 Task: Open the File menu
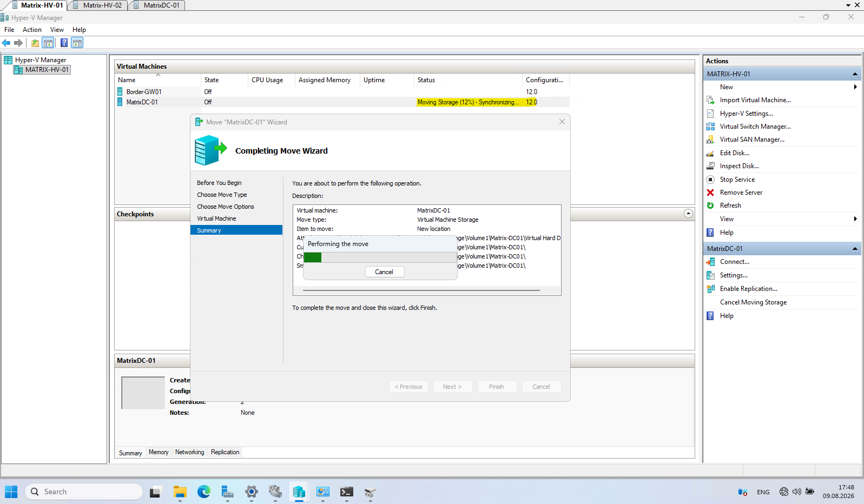pos(9,30)
